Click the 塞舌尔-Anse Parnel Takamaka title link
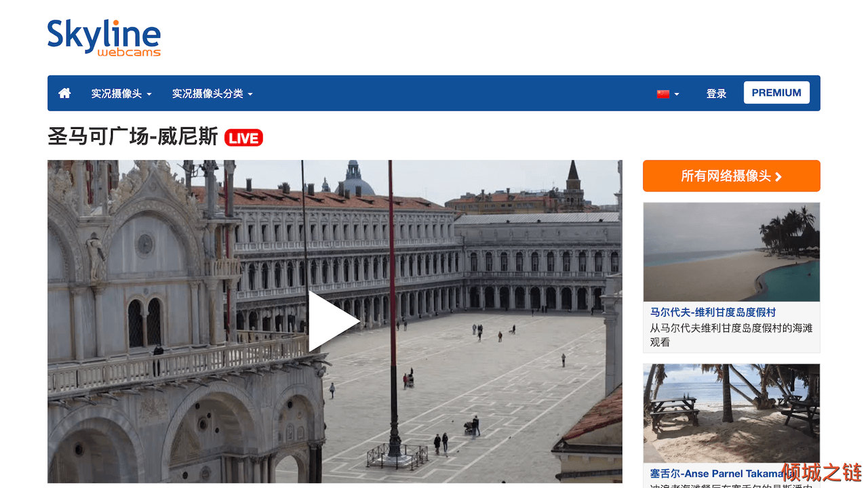The height and width of the screenshot is (488, 868). 722,474
